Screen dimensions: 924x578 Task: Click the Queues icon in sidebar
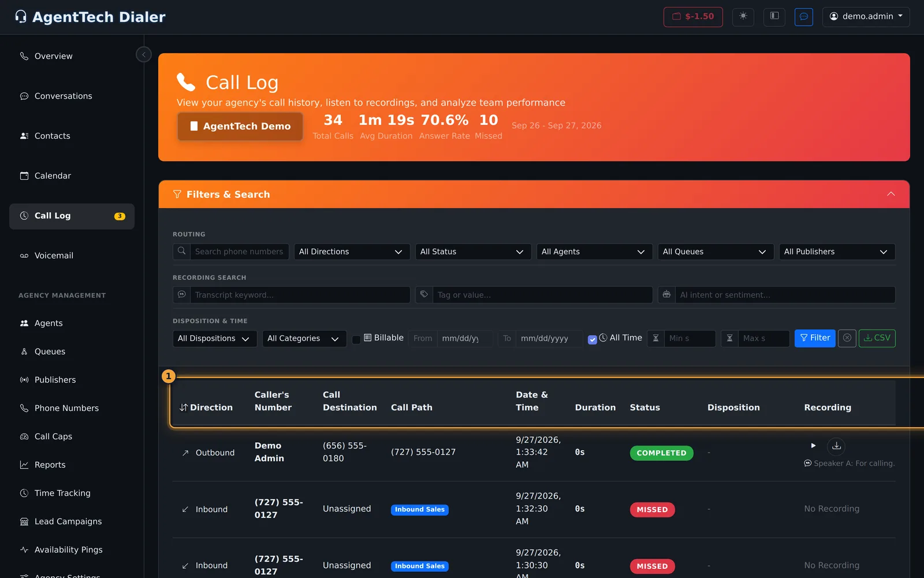(x=24, y=351)
